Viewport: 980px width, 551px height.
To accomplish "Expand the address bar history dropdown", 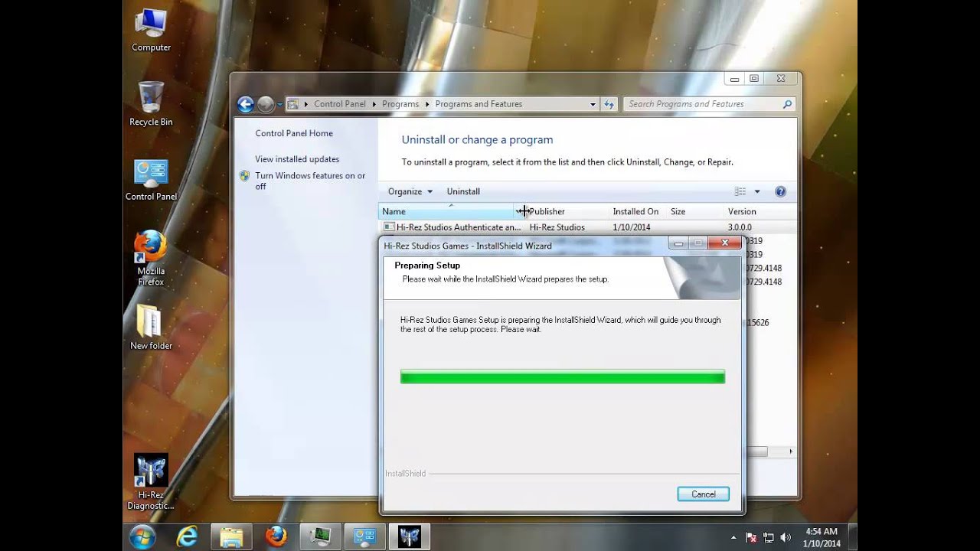I will 593,104.
